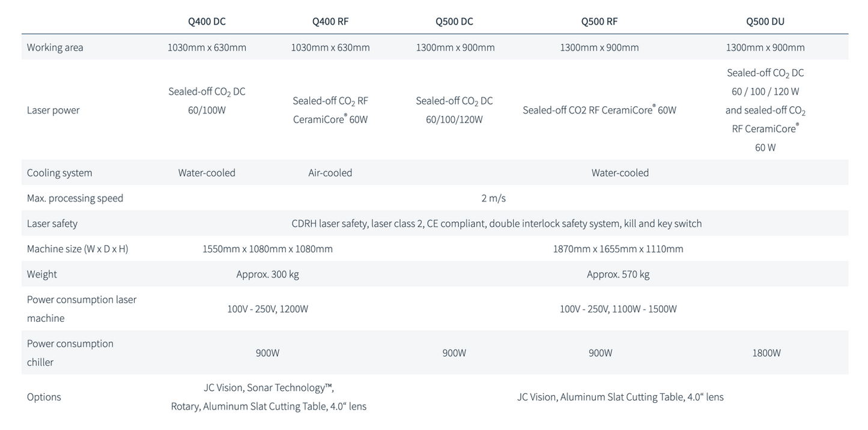Viewport: 868px width, 430px height.
Task: Select the Q500 RF column header
Action: pos(599,22)
